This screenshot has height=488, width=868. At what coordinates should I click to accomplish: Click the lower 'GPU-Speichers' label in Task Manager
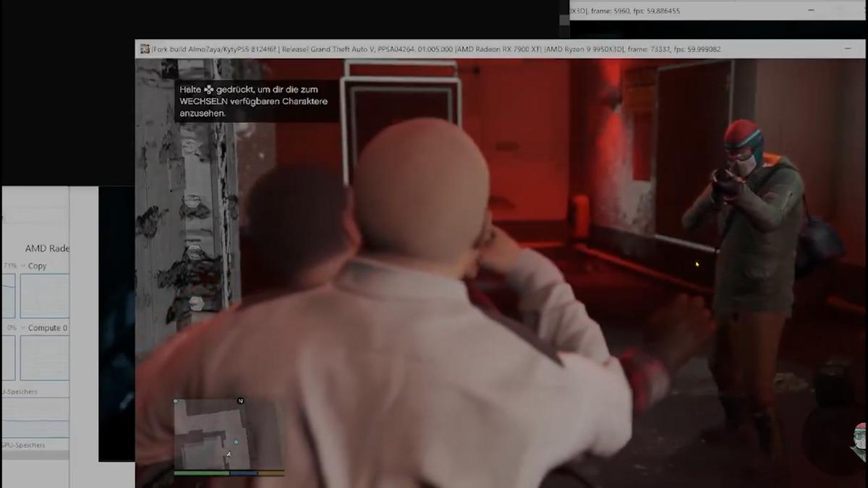22,445
